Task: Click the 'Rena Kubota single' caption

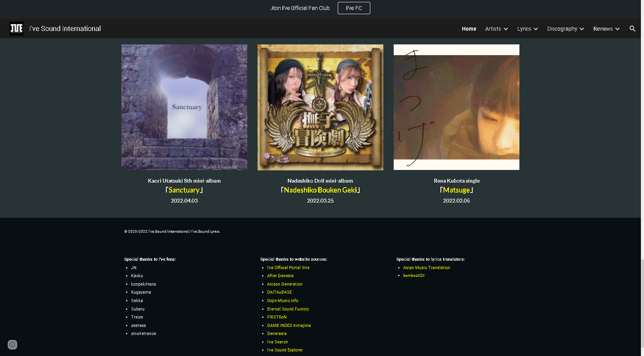Action: 457,181
